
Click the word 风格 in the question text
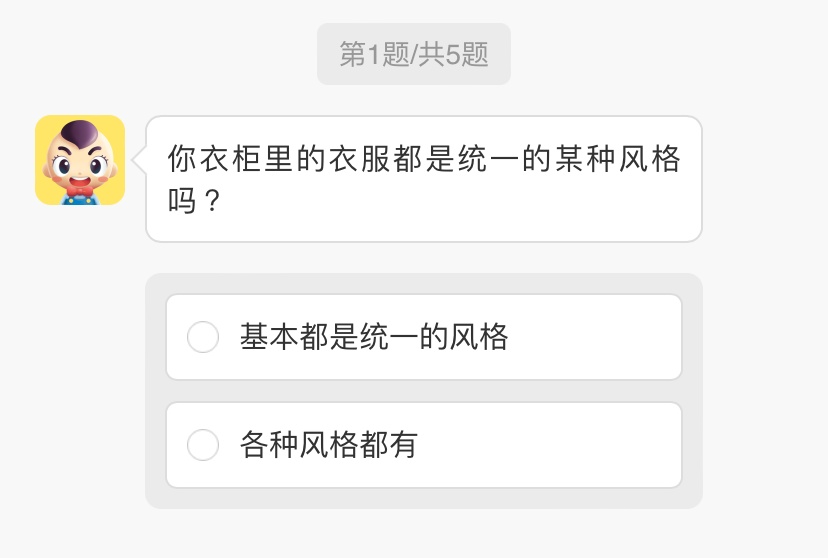(649, 160)
